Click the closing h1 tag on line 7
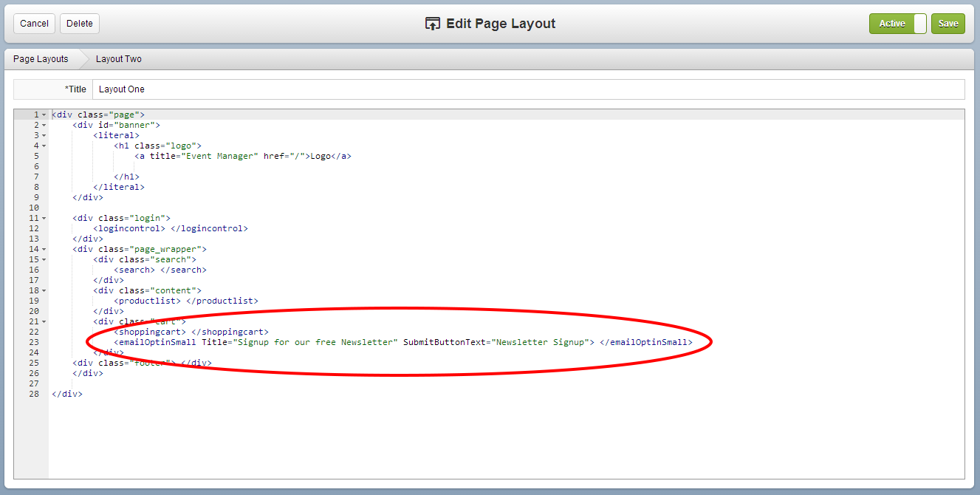 point(126,177)
